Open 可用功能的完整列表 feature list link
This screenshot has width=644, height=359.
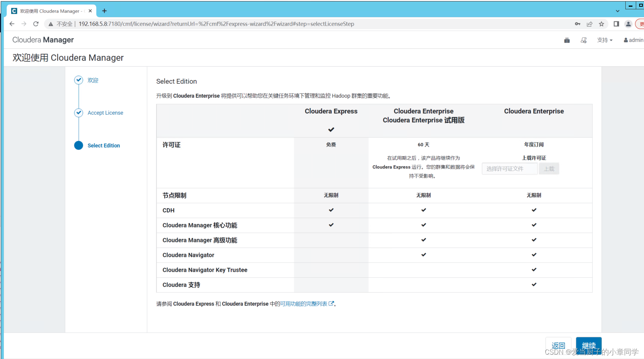click(307, 304)
